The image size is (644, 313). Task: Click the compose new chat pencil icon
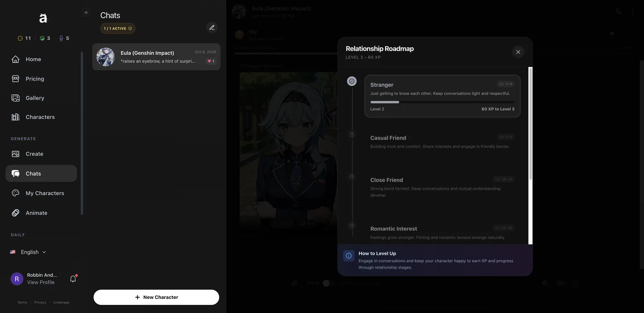coord(212,27)
